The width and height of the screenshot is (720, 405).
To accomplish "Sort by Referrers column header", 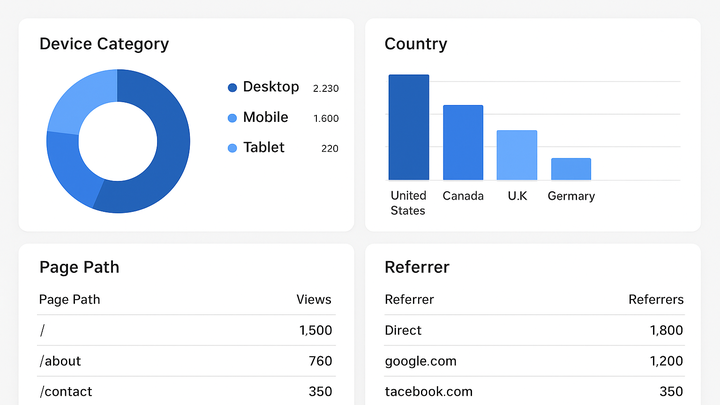I will pos(656,299).
